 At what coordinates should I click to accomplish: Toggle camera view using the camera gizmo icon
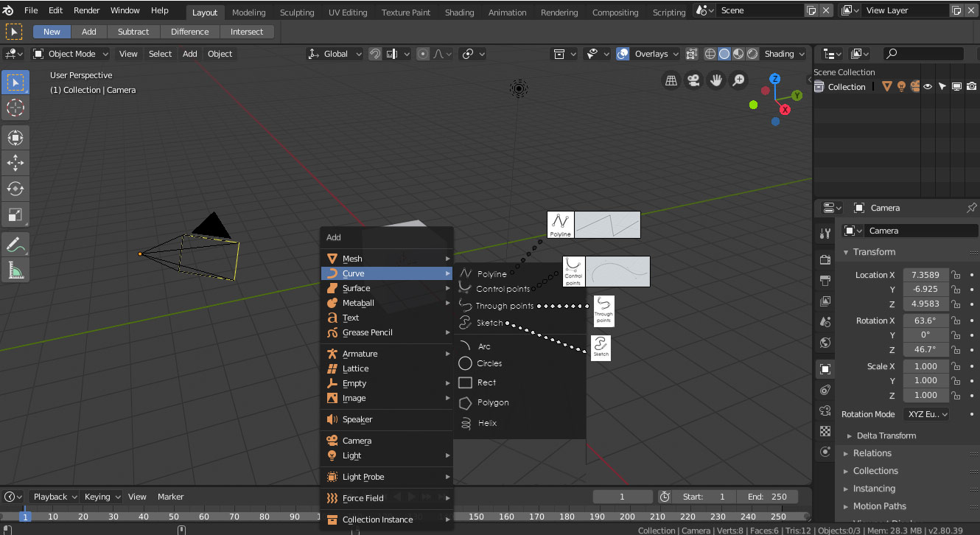pos(693,81)
